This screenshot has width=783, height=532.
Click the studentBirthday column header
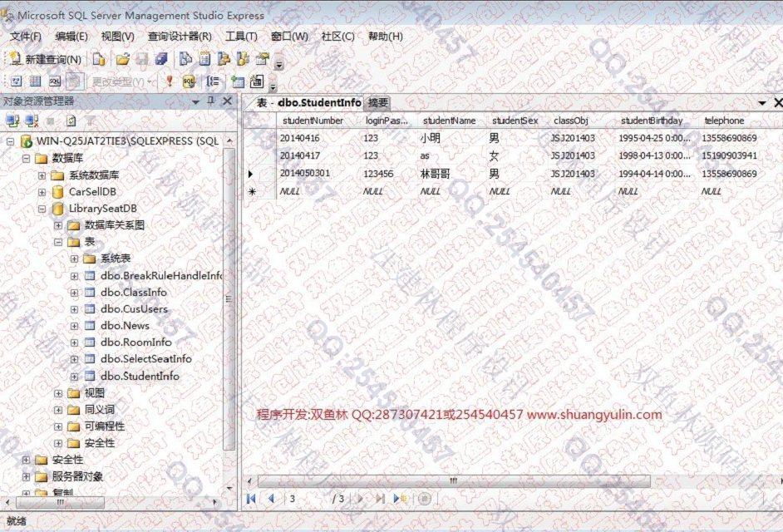pyautogui.click(x=651, y=121)
